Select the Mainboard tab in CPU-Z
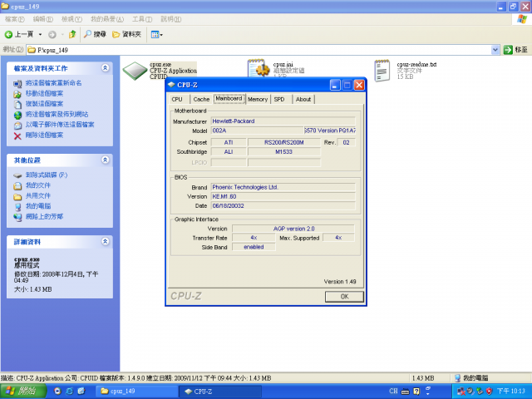Viewport: 532px width, 399px height. click(229, 98)
